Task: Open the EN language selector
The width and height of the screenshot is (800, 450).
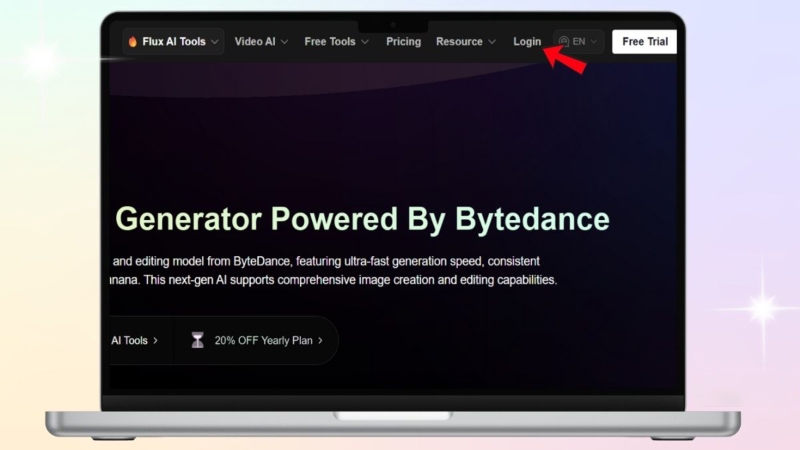Action: click(x=579, y=41)
